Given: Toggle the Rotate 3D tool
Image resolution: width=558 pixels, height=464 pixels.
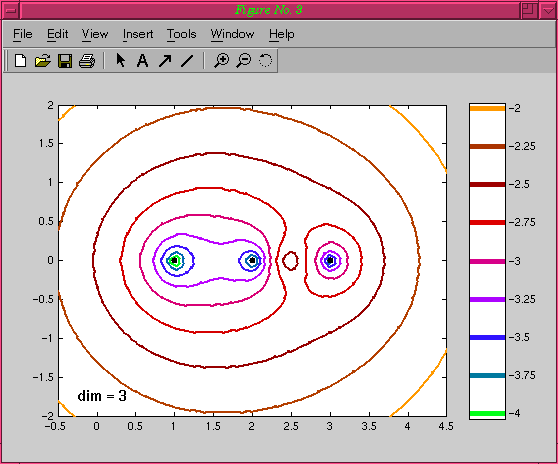Looking at the screenshot, I should coord(265,60).
